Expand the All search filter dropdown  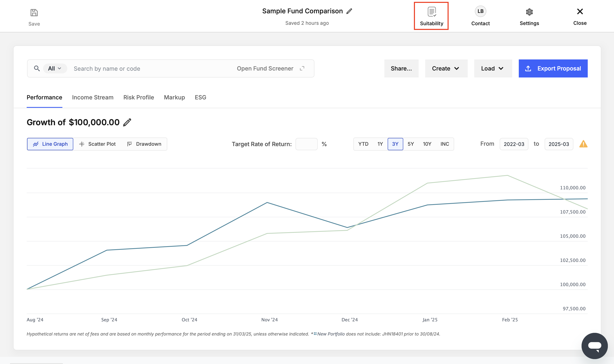coord(55,68)
